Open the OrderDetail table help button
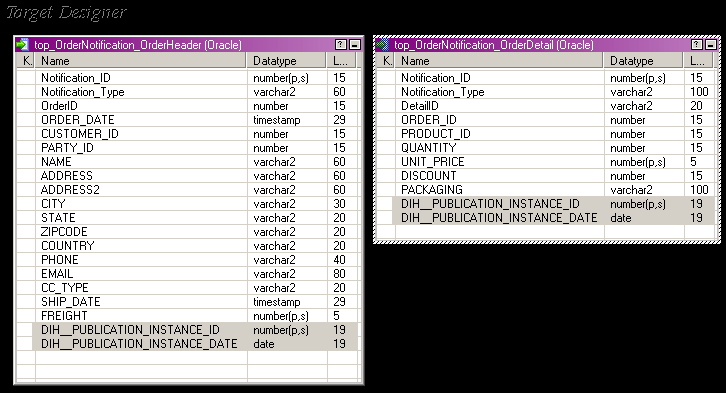The image size is (726, 393). [697, 44]
